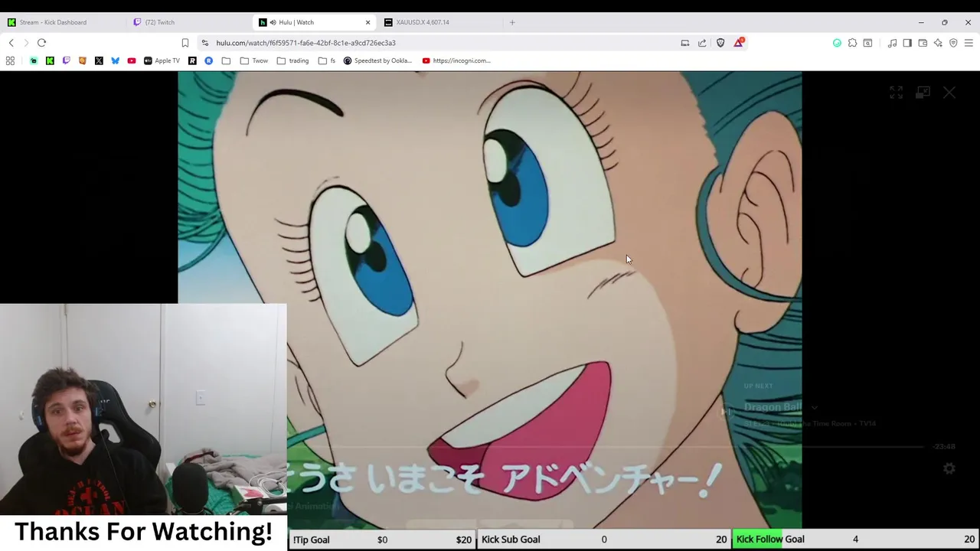Image resolution: width=980 pixels, height=551 pixels.
Task: Click the browser forward arrow
Action: click(26, 43)
